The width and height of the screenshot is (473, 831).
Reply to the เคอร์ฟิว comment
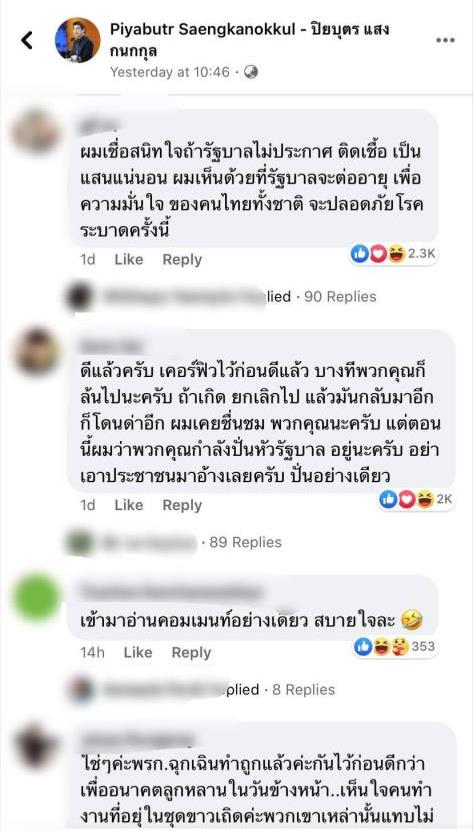point(182,506)
